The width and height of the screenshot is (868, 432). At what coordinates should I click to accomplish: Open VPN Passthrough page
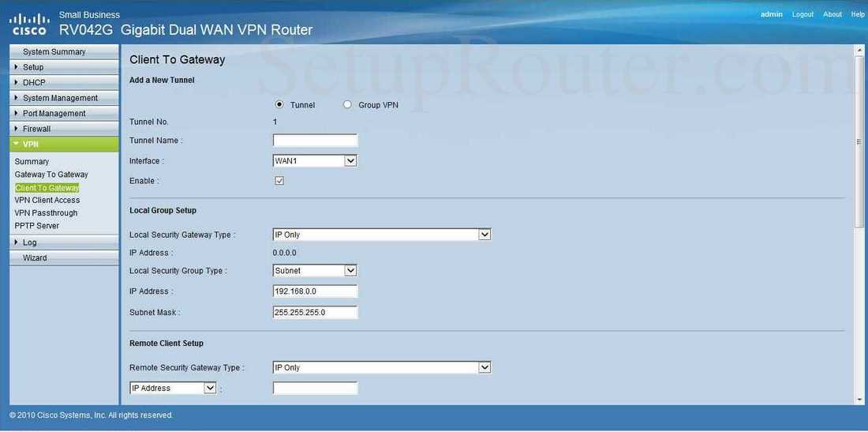click(x=46, y=212)
